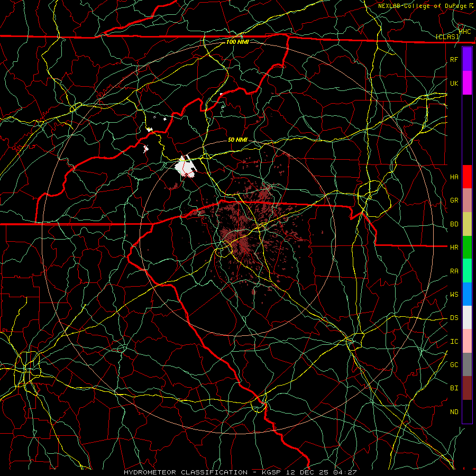
Task: Select the BD yellow legend swatch
Action: pyautogui.click(x=467, y=224)
